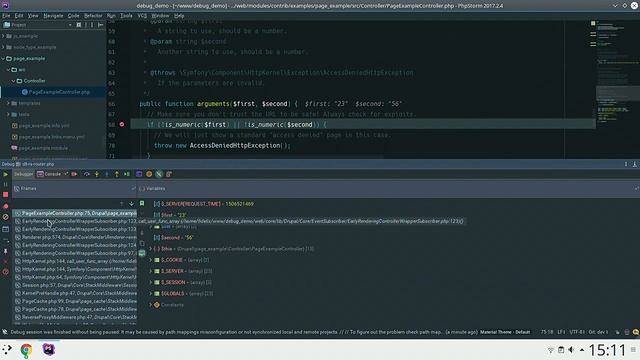This screenshot has height=360, width=640.
Task: Click Material Theme status bar widget
Action: pos(505,332)
